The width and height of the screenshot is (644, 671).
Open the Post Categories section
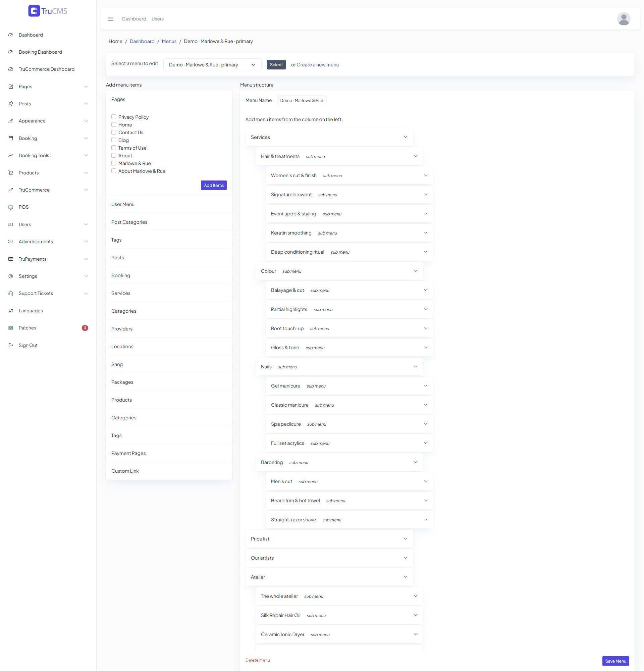169,222
